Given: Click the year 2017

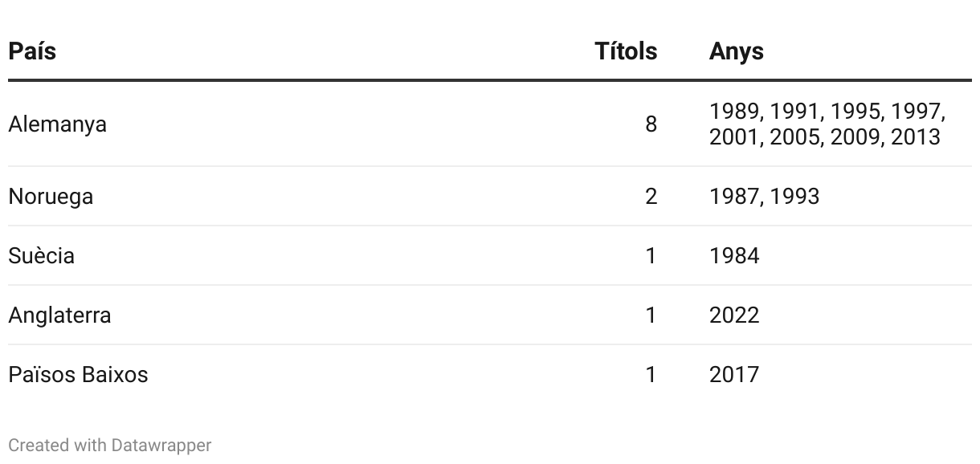Looking at the screenshot, I should point(734,375).
